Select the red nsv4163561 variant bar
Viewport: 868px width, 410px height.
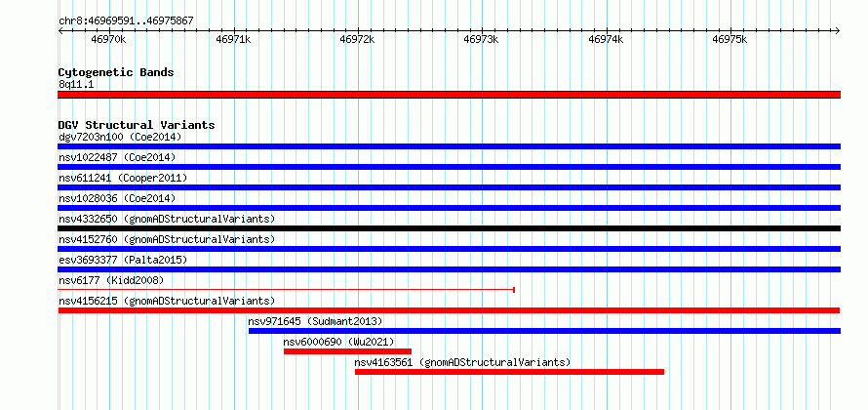(x=509, y=372)
